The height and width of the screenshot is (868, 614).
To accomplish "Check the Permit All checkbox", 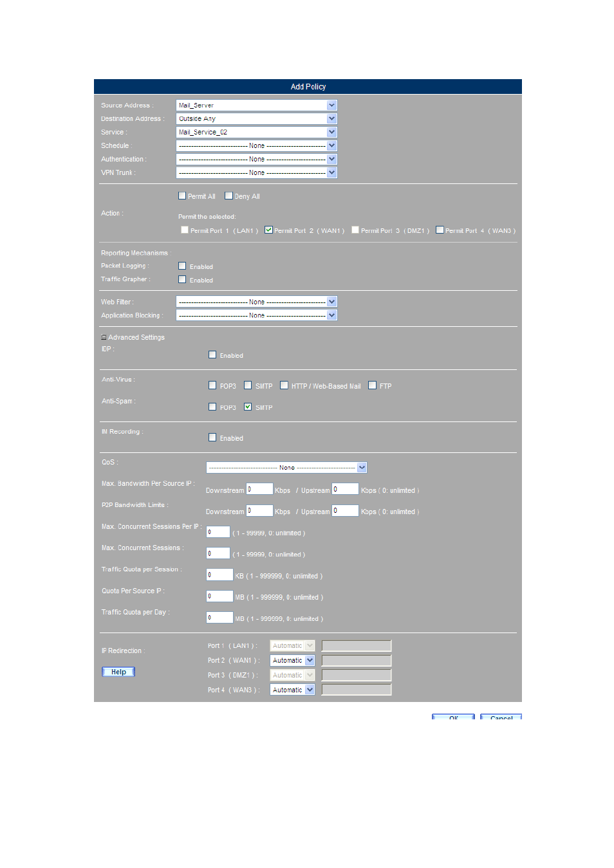I will point(182,196).
